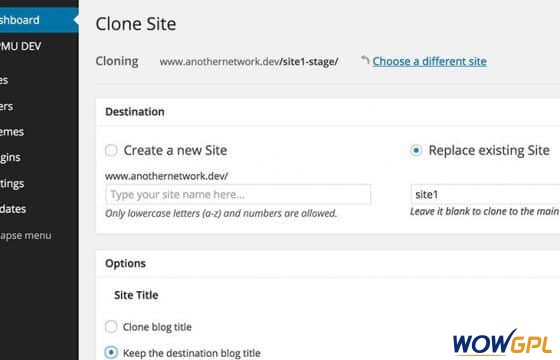
Task: Click the WOWGPL logo watermark
Action: pyautogui.click(x=502, y=342)
